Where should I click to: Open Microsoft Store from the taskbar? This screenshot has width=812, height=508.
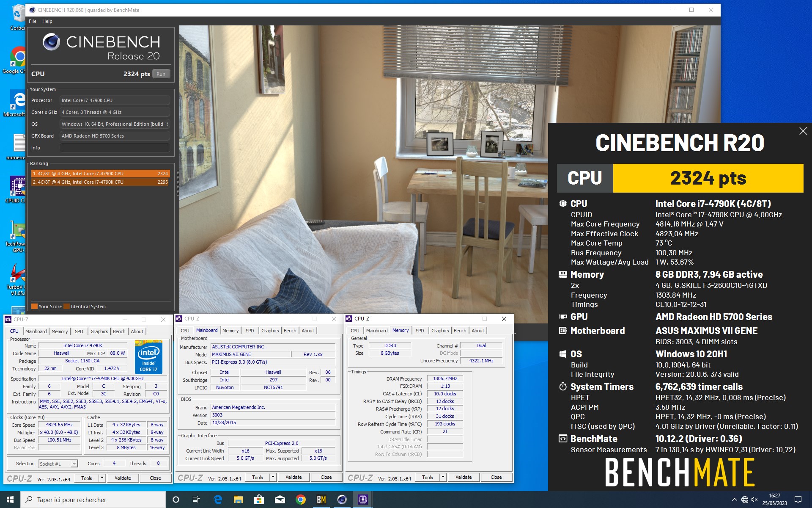(259, 500)
